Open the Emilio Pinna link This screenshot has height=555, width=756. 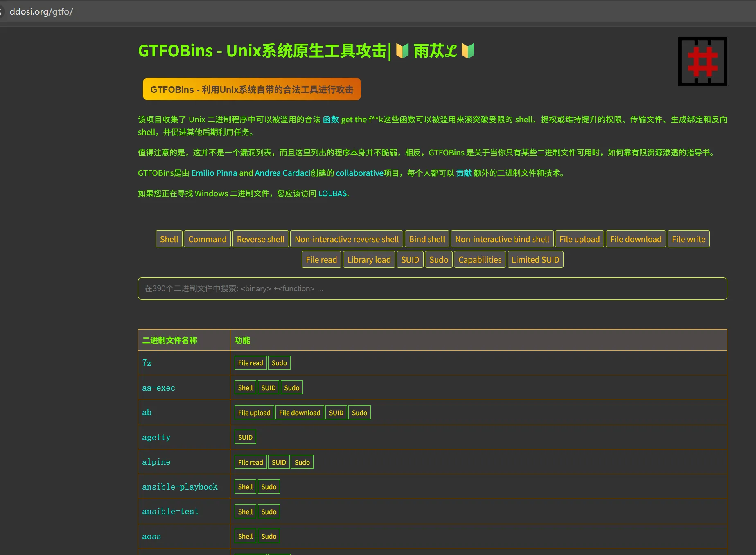click(x=214, y=173)
